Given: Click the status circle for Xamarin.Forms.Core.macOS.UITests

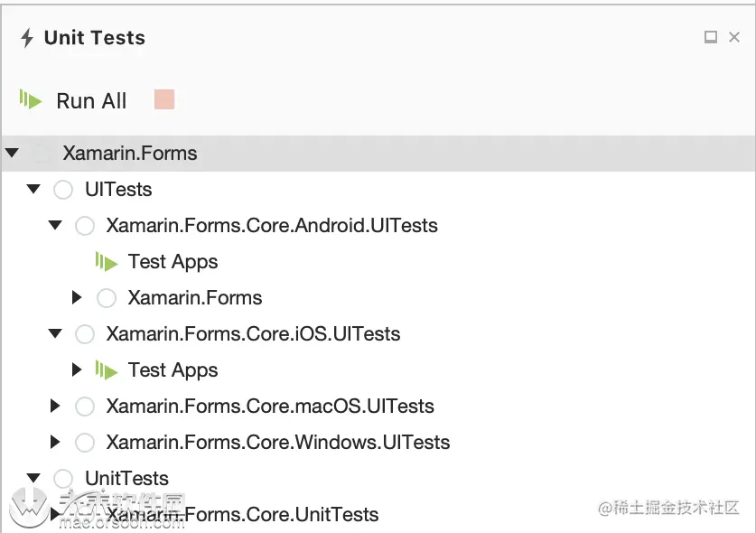Looking at the screenshot, I should tap(85, 407).
